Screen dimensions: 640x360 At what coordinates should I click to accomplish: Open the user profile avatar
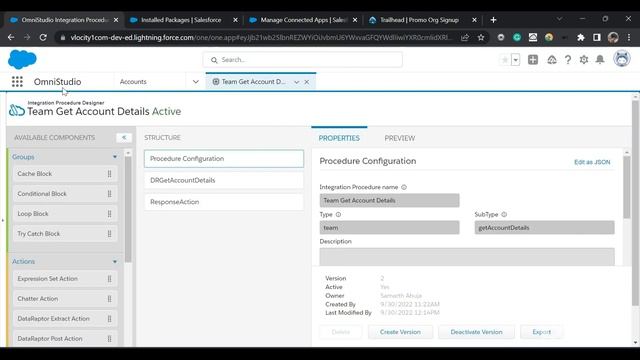(x=622, y=59)
